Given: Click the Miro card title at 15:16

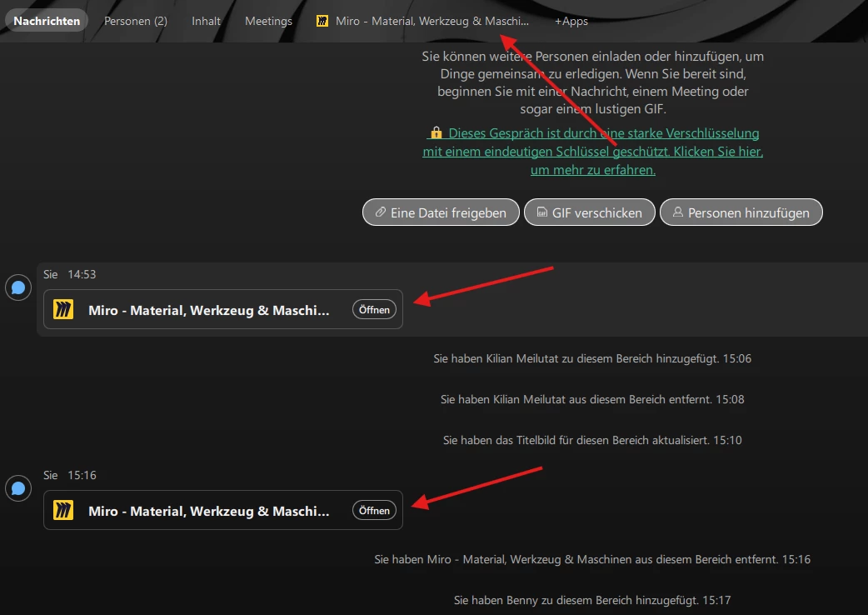Looking at the screenshot, I should [209, 511].
